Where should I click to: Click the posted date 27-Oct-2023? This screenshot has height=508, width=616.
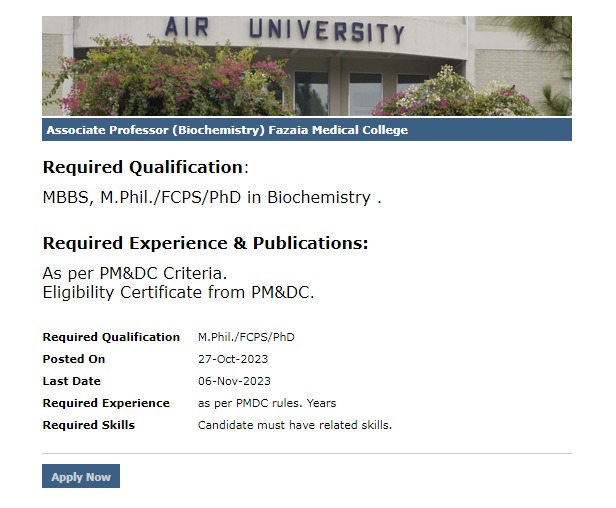(x=233, y=359)
